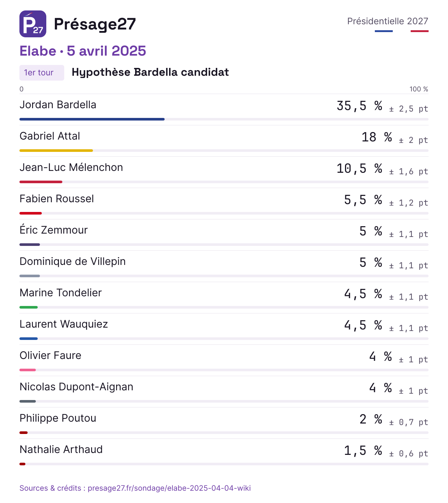Click Marine Tondelier's green bar

(x=28, y=307)
